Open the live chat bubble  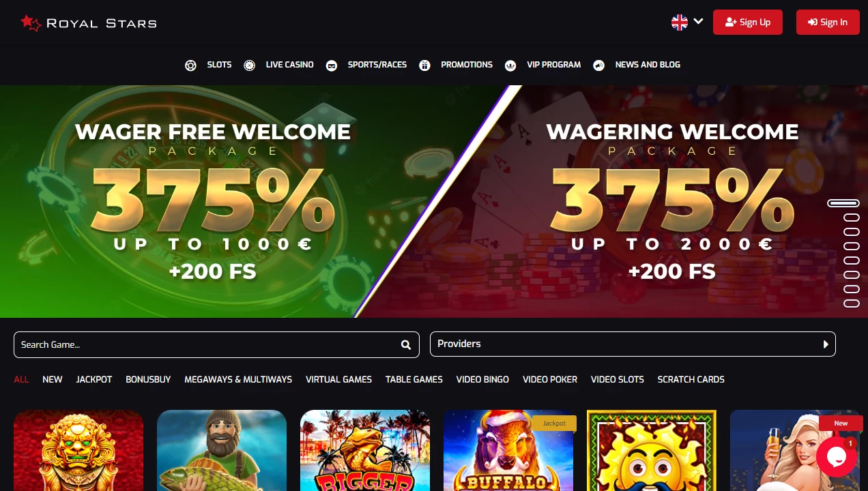(837, 457)
